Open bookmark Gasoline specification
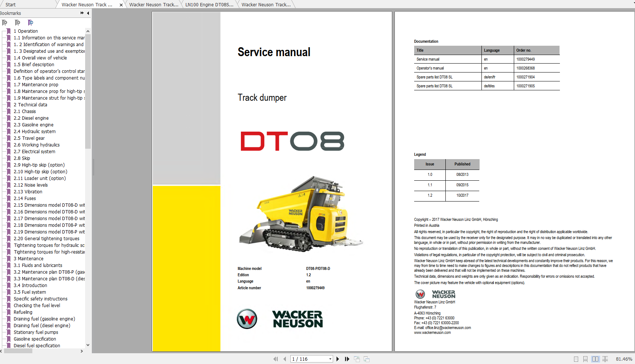This screenshot has height=364, width=635. (35, 339)
